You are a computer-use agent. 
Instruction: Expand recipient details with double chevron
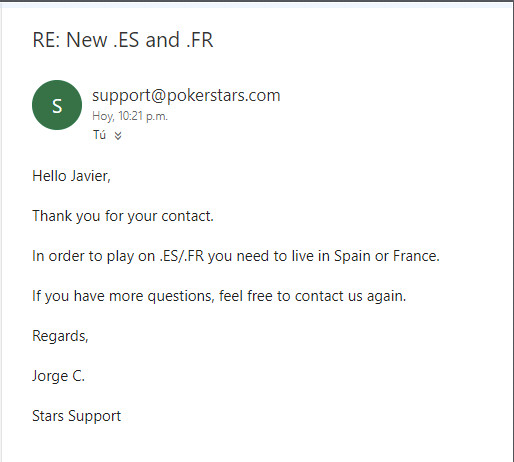click(x=118, y=135)
